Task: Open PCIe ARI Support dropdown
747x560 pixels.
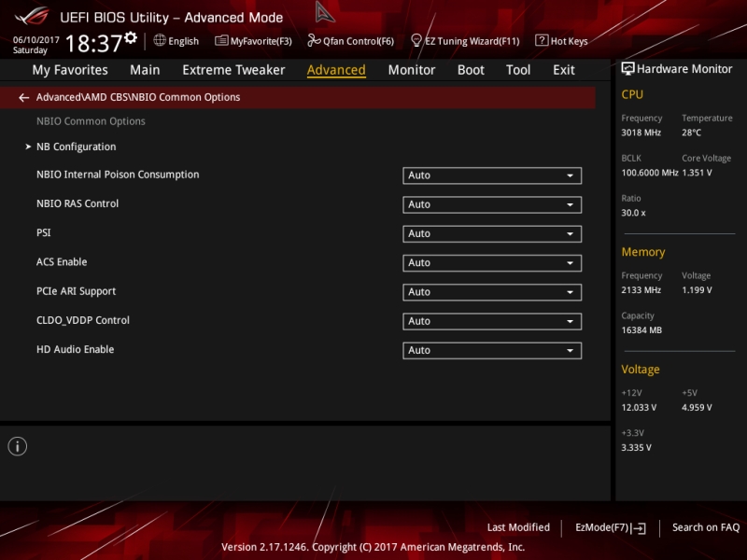Action: [x=492, y=292]
